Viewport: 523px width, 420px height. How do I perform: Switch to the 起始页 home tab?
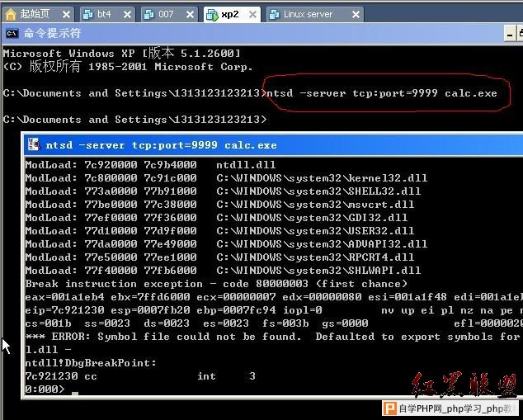38,14
